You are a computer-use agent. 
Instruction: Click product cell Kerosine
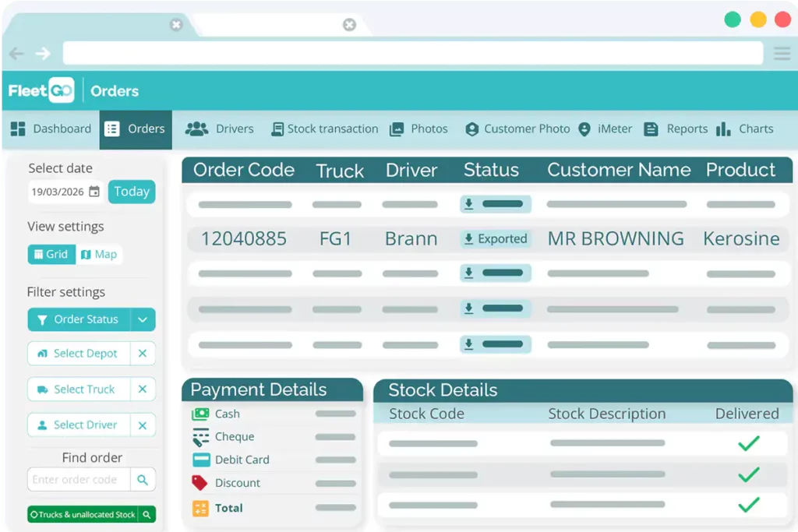742,238
